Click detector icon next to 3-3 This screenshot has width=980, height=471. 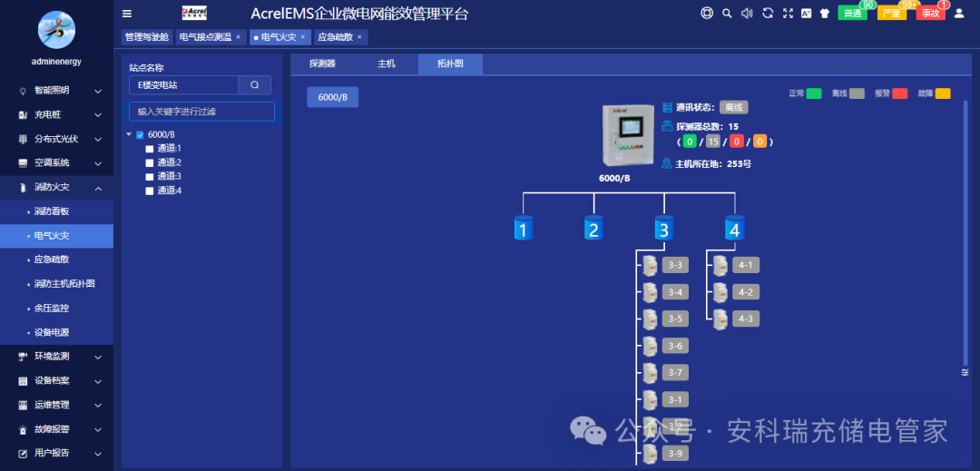pyautogui.click(x=650, y=265)
